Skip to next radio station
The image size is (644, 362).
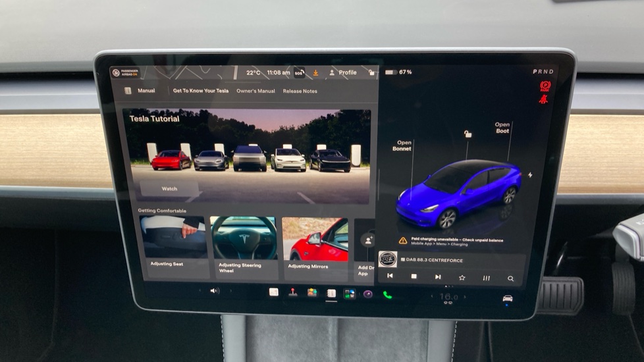coord(438,277)
